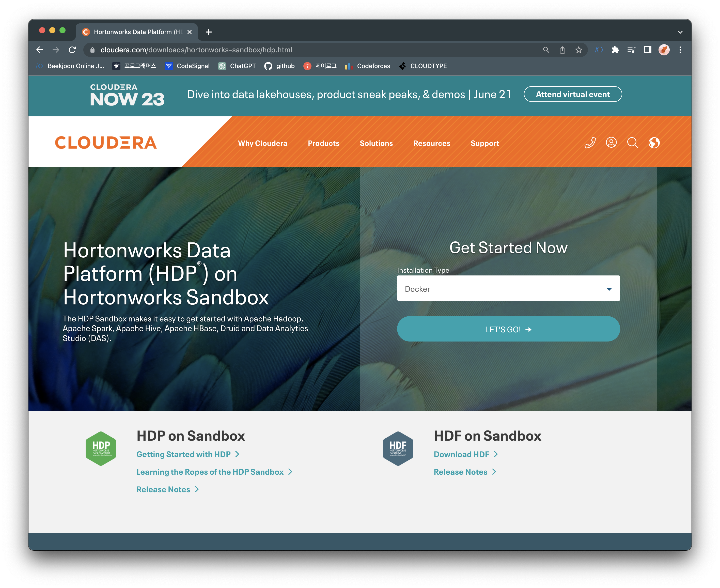The height and width of the screenshot is (588, 720).
Task: Click the Attend virtual event button
Action: coord(573,94)
